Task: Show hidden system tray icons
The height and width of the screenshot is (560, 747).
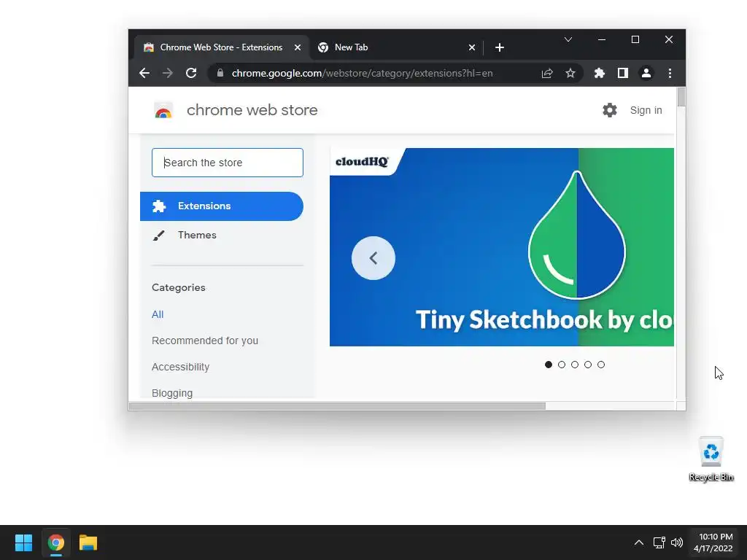Action: pos(639,542)
